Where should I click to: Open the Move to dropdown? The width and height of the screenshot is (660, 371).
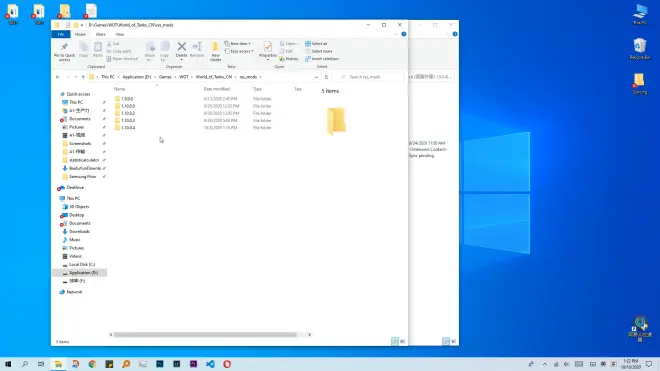tap(150, 51)
